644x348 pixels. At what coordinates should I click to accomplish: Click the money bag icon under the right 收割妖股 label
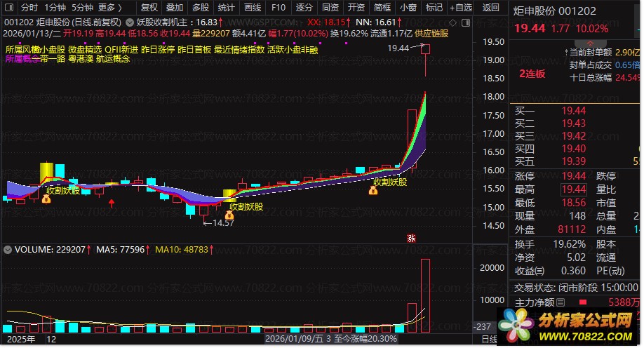tap(373, 190)
